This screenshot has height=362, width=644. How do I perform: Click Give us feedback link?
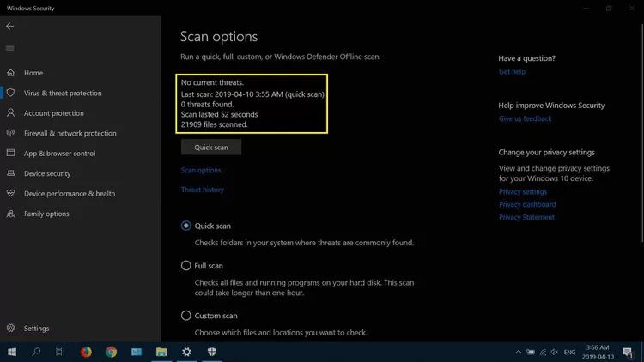coord(526,118)
